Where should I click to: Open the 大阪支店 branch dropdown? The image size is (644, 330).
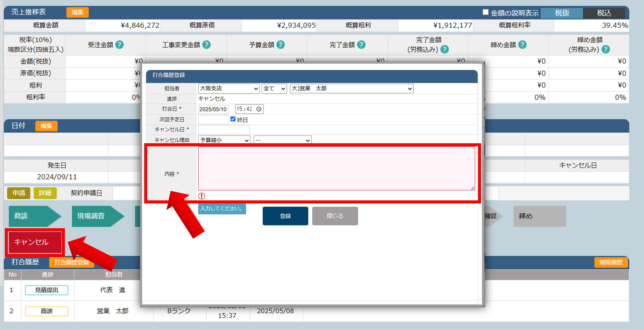click(228, 89)
